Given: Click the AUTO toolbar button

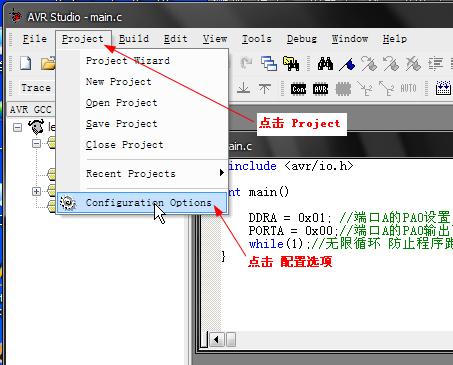Looking at the screenshot, I should (x=408, y=89).
